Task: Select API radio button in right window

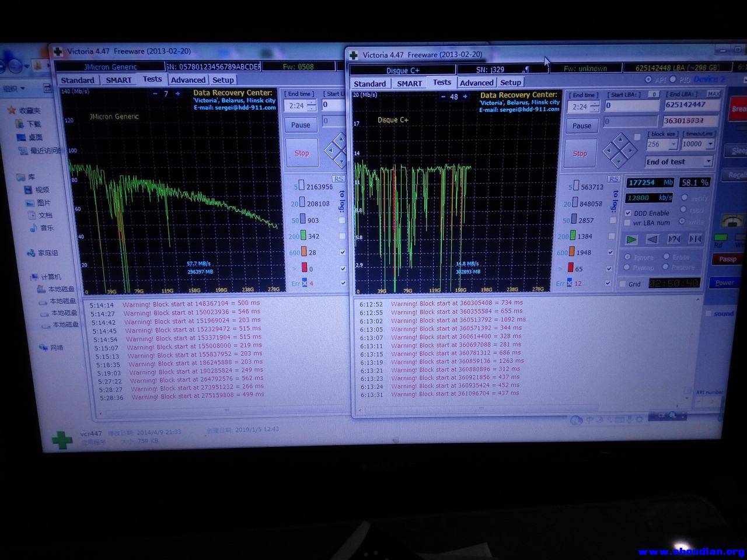Action: pos(648,79)
